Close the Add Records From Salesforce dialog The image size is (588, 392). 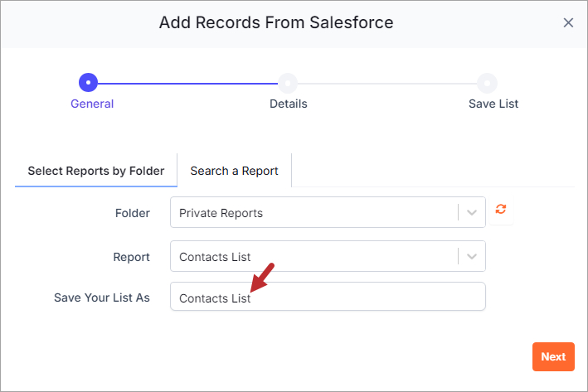coord(568,23)
